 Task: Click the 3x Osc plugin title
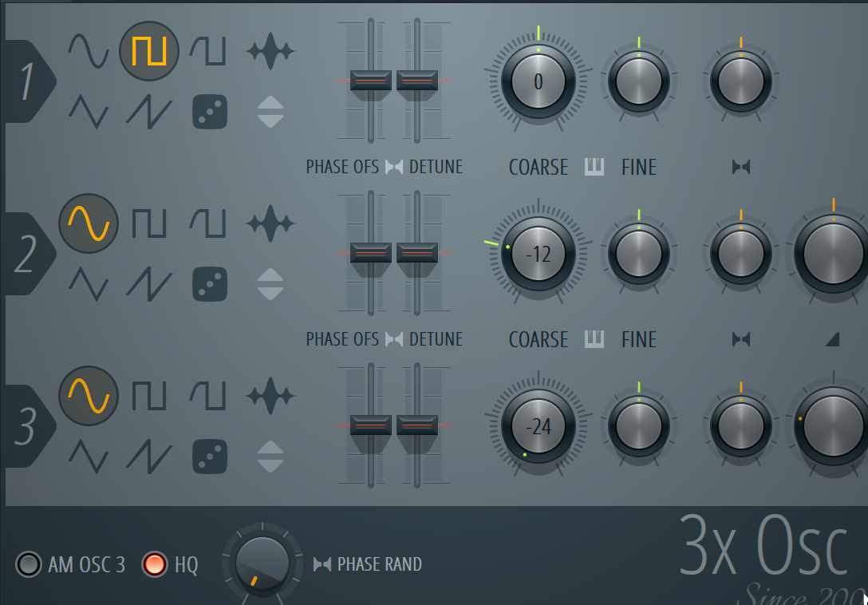click(764, 546)
